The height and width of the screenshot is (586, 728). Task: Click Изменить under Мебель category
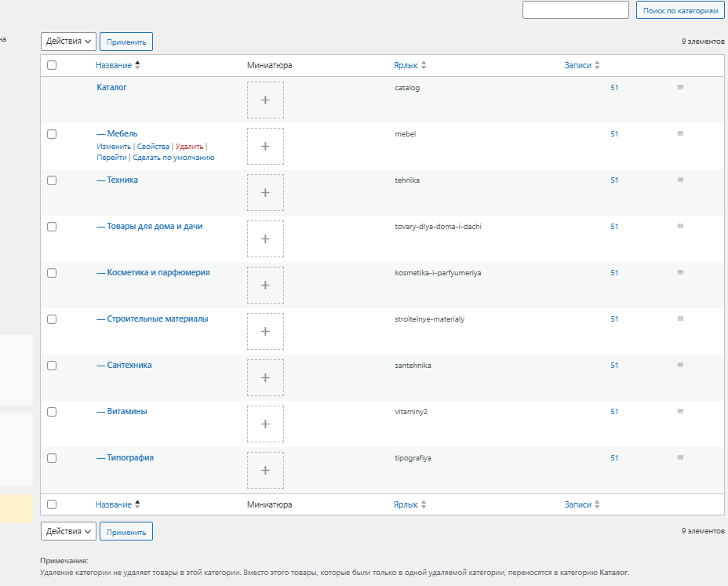coord(114,147)
